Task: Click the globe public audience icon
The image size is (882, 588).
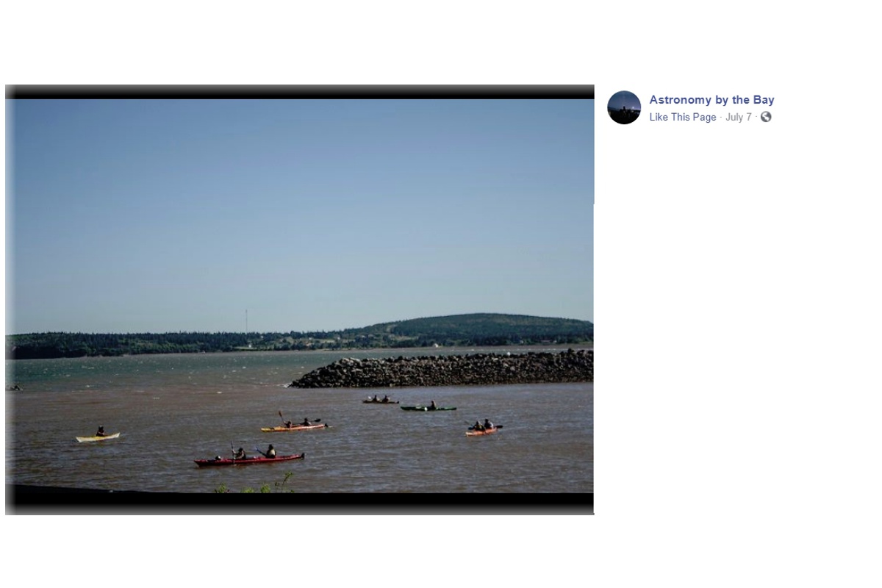Action: (766, 117)
